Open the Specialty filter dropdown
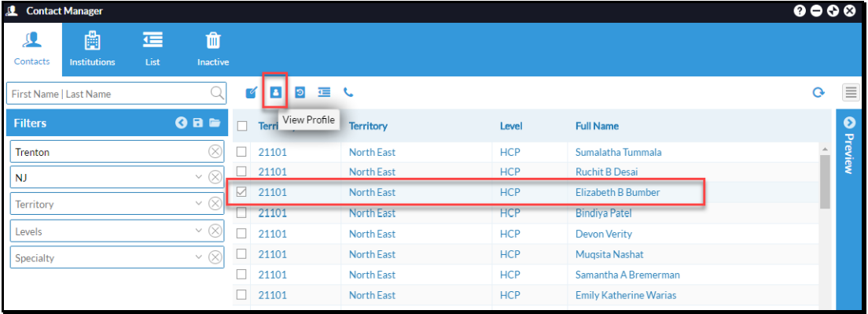Screen dimensions: 868x314 (x=199, y=257)
